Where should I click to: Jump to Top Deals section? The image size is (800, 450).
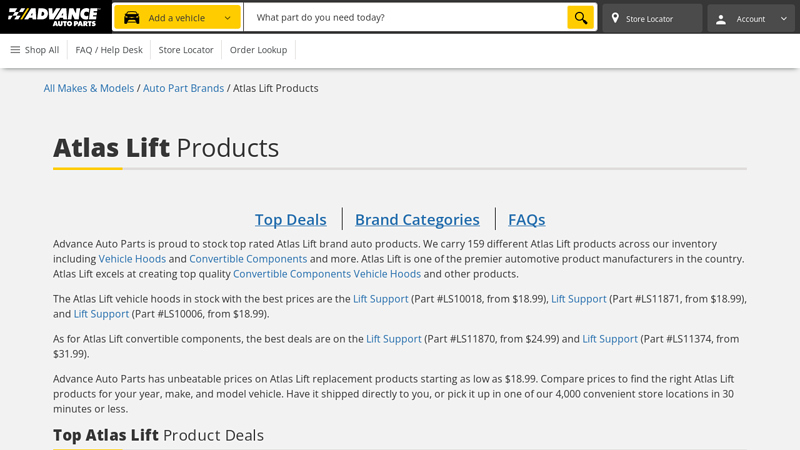pyautogui.click(x=290, y=219)
